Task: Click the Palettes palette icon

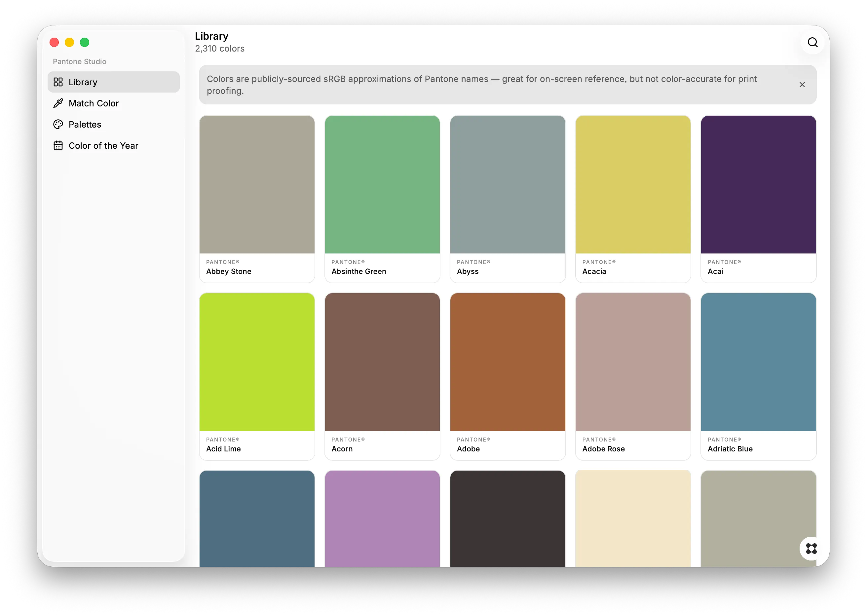Action: [x=58, y=124]
